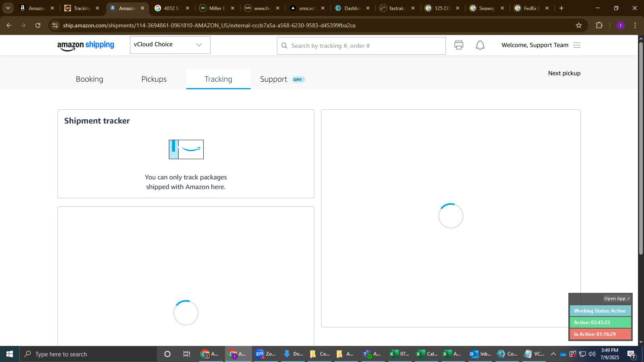Click the printer icon in header

(458, 45)
